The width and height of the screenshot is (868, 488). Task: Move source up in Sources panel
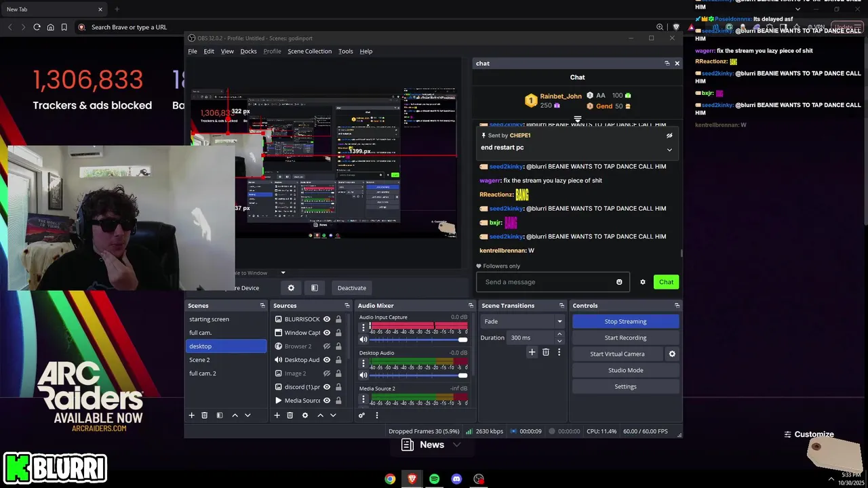point(320,415)
